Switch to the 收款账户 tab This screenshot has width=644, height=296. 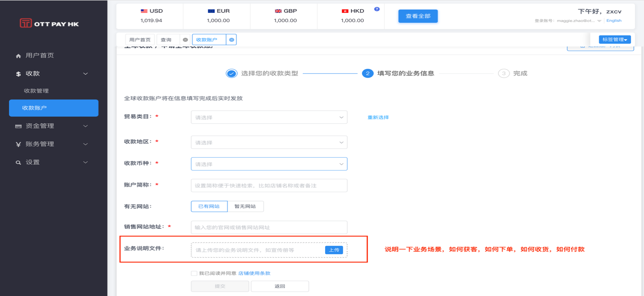207,40
